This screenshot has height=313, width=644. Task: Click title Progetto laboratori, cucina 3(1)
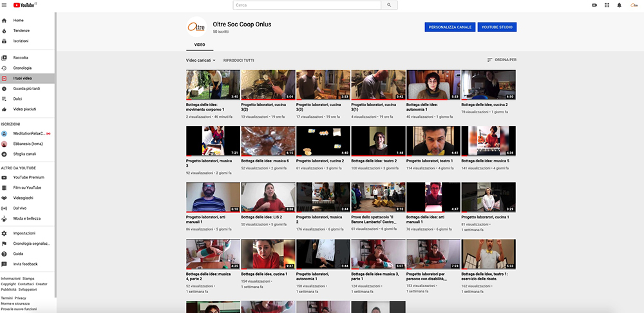(x=374, y=107)
